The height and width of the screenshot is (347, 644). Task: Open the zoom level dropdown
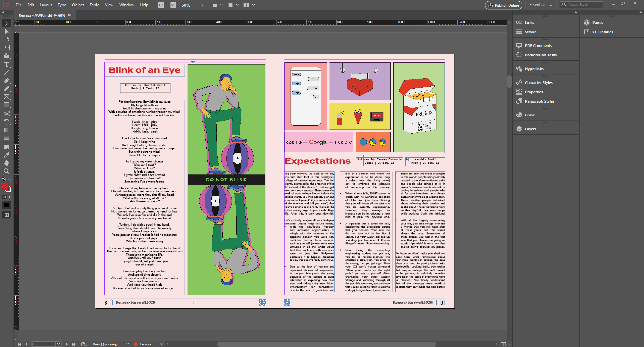tap(202, 5)
